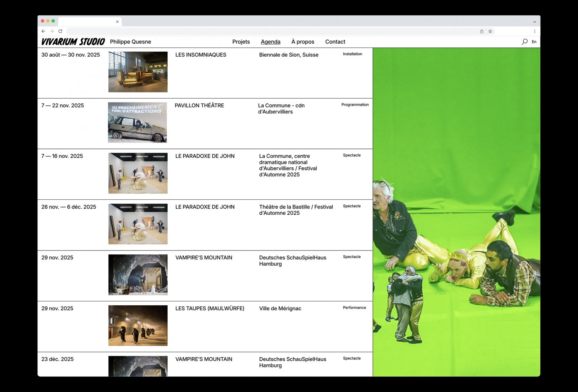Click the Philippe Quesne name link
This screenshot has width=578, height=392.
(x=131, y=42)
